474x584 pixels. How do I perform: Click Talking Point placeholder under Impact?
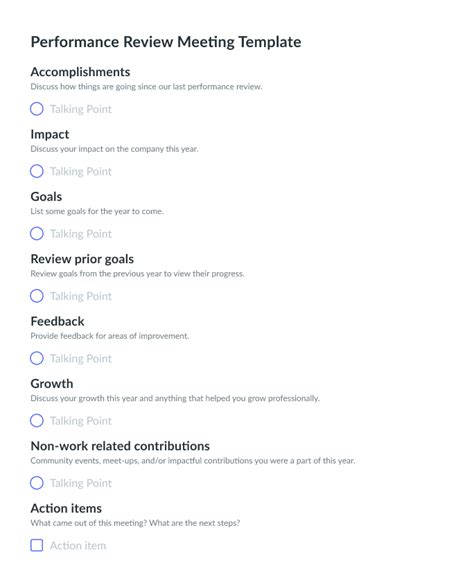click(81, 171)
